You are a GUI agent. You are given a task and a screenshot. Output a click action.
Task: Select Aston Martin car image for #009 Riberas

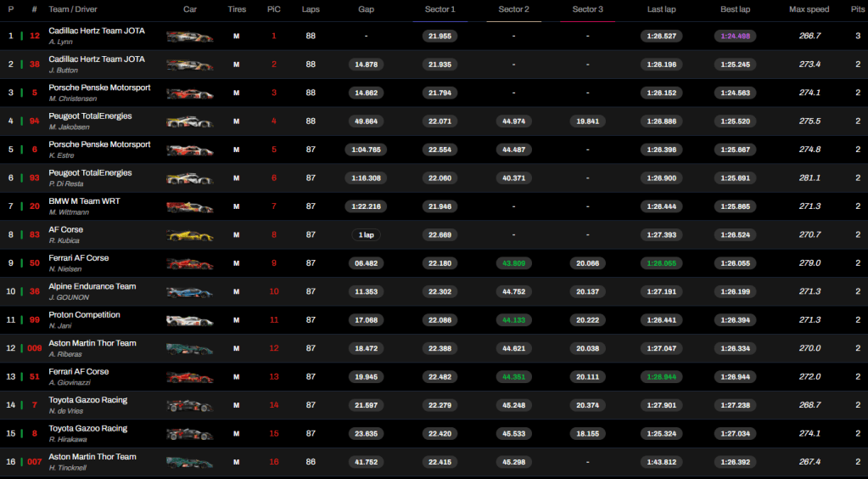tap(190, 349)
